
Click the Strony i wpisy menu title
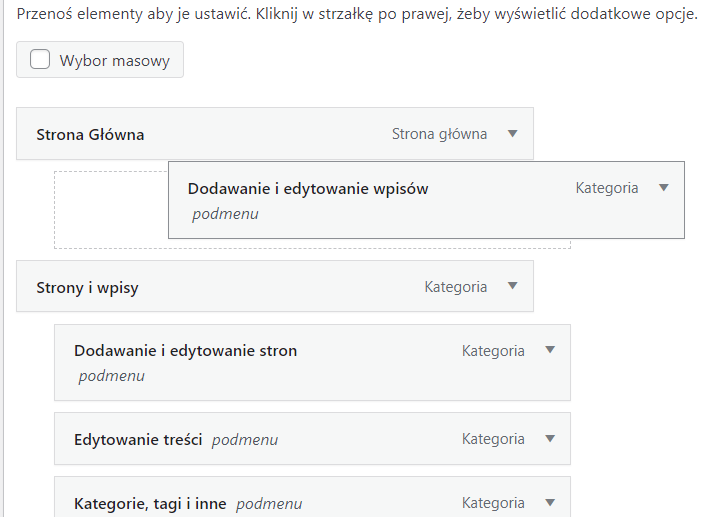[x=87, y=287]
